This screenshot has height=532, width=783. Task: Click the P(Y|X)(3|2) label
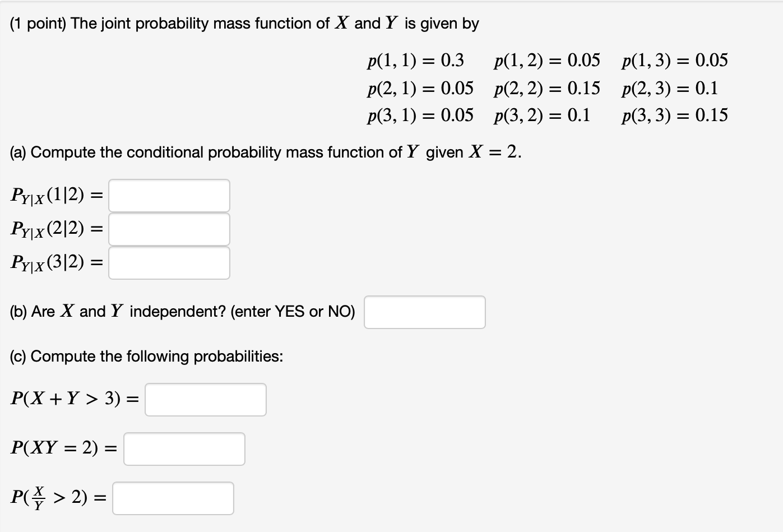53,263
